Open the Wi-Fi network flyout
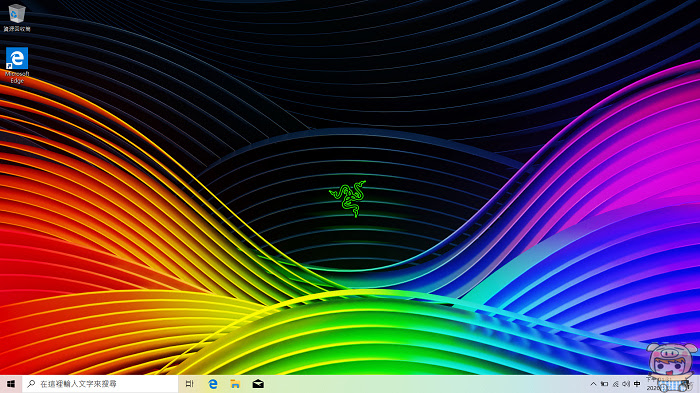Screen dimensions: 700x393 pos(616,384)
